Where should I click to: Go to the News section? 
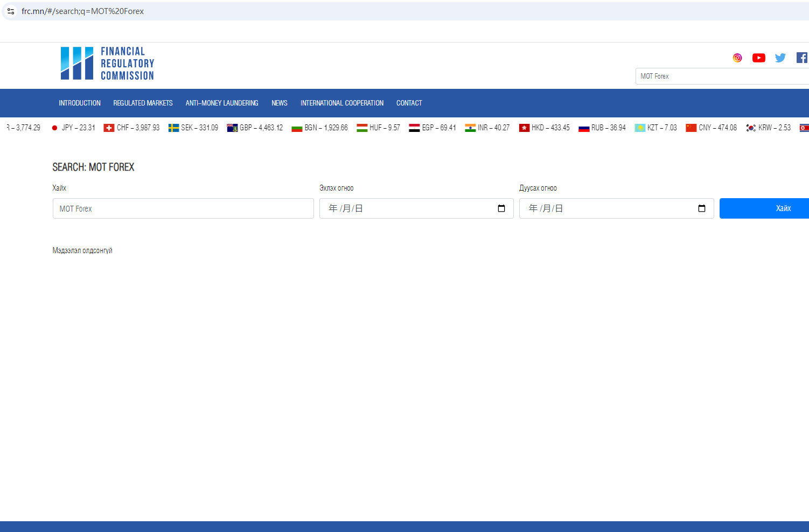(x=279, y=103)
